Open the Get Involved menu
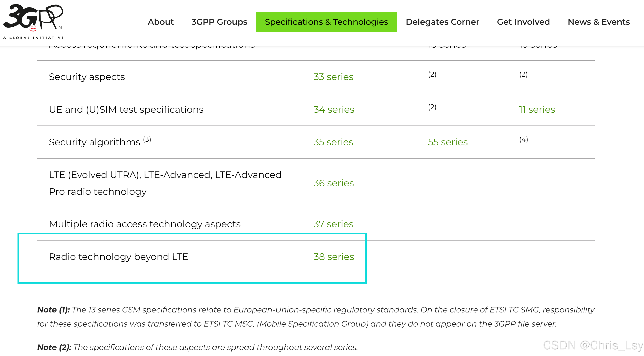 pos(523,22)
